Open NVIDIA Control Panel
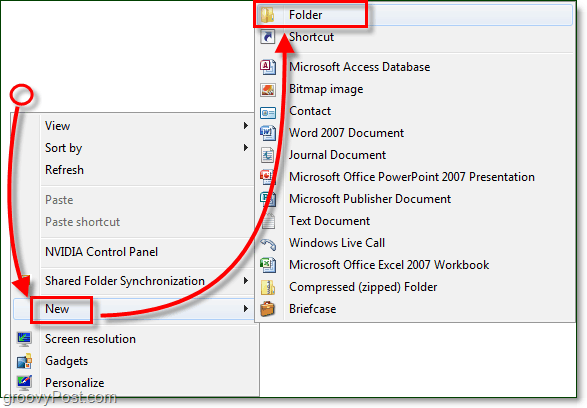The image size is (587, 408). [x=134, y=252]
